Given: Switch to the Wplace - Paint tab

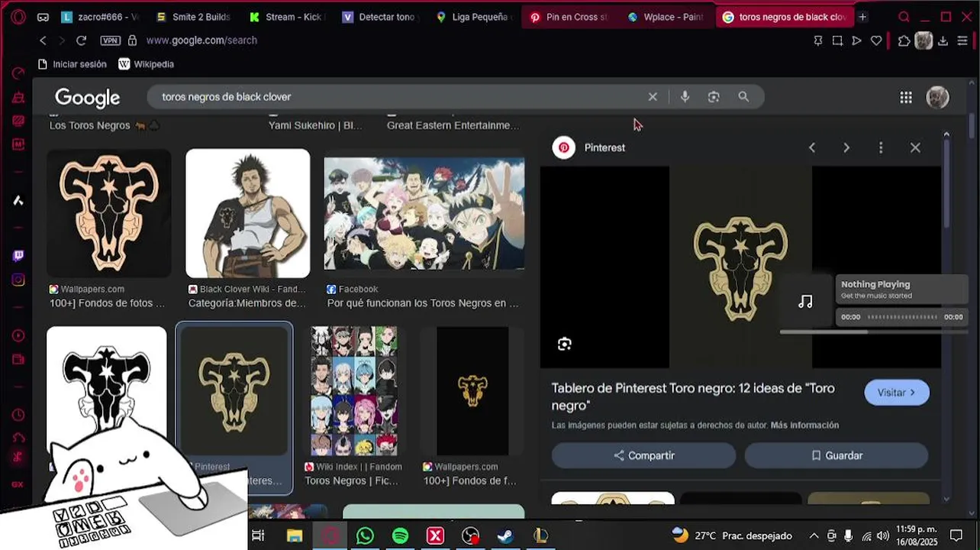Looking at the screenshot, I should click(x=665, y=17).
